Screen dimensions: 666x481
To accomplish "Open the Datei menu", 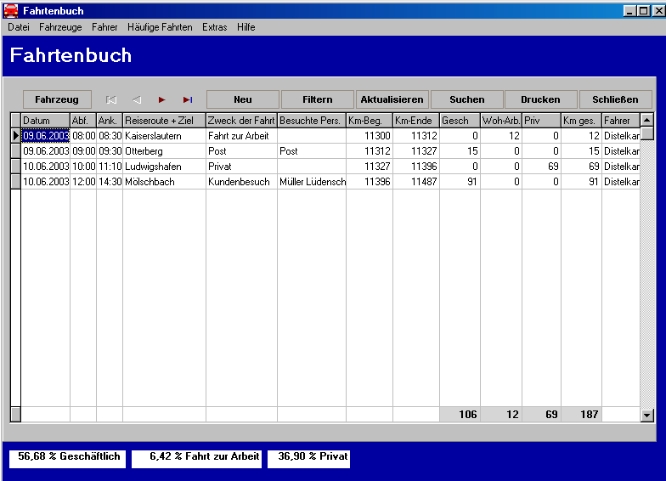I will 19,26.
